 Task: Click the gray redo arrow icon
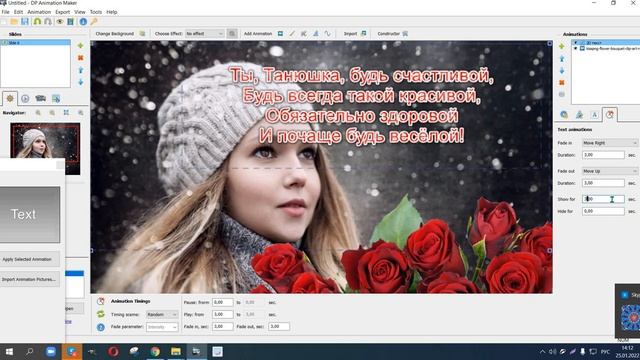(x=48, y=22)
